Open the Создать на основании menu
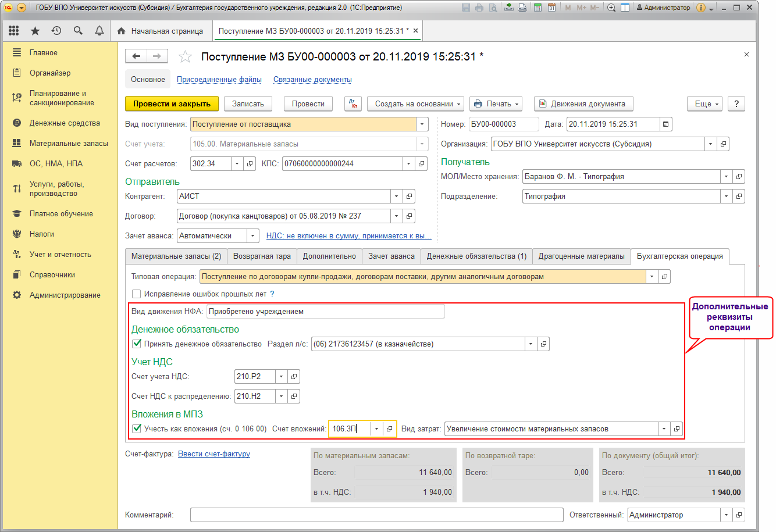The image size is (776, 532). (x=415, y=103)
